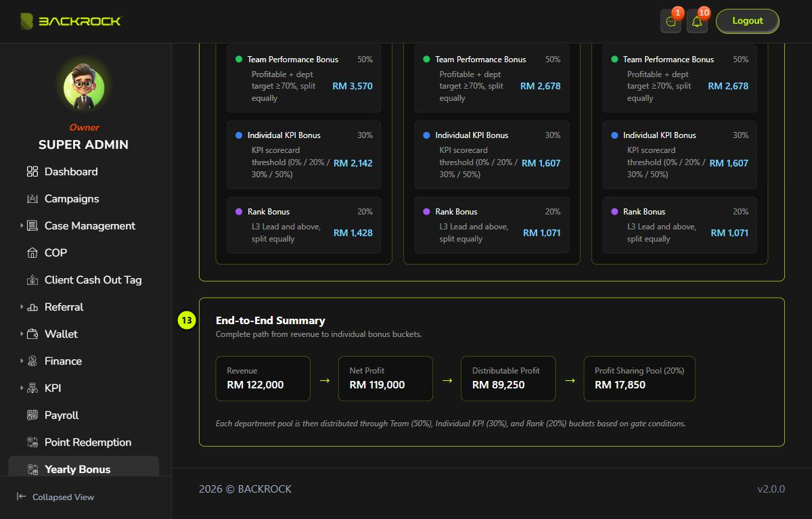This screenshot has width=812, height=519.
Task: Expand the KPI submenu arrow
Action: (x=22, y=388)
